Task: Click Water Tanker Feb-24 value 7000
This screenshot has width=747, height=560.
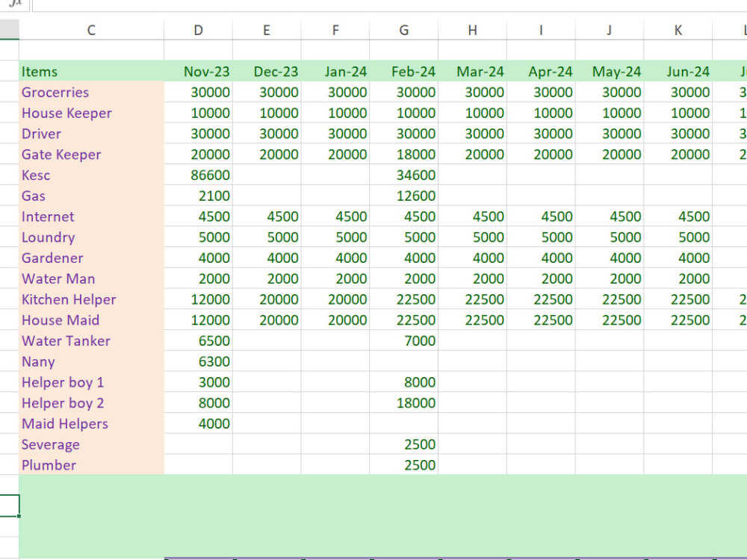Action: point(404,340)
